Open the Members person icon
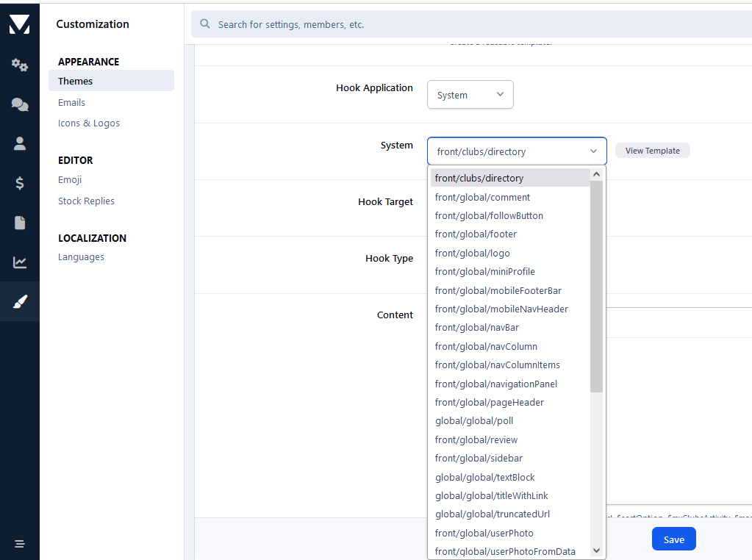Screen dimensions: 752x560 point(20,144)
